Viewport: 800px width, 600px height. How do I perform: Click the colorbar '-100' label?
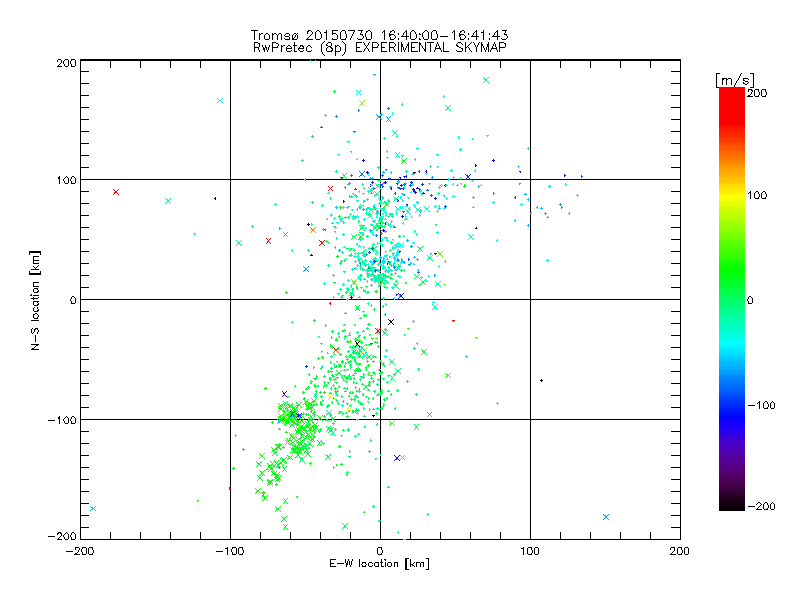coord(761,405)
